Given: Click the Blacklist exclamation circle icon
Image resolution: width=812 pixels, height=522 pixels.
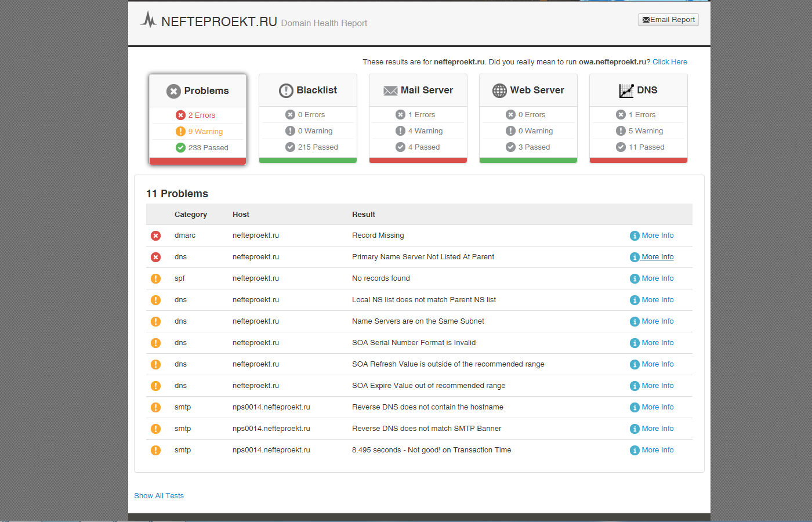Looking at the screenshot, I should click(286, 90).
